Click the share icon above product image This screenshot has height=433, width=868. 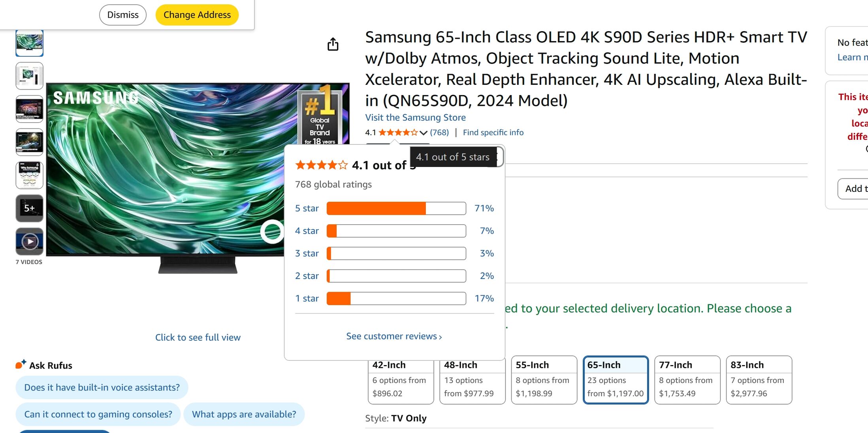[333, 44]
